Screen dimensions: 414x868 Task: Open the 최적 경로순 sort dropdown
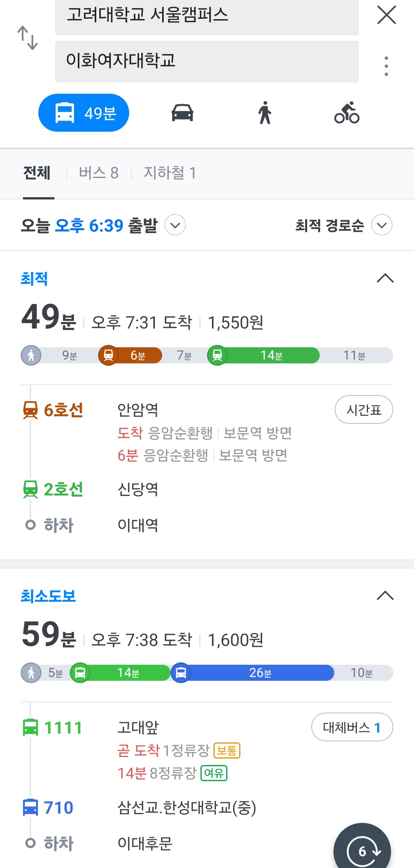tap(382, 225)
